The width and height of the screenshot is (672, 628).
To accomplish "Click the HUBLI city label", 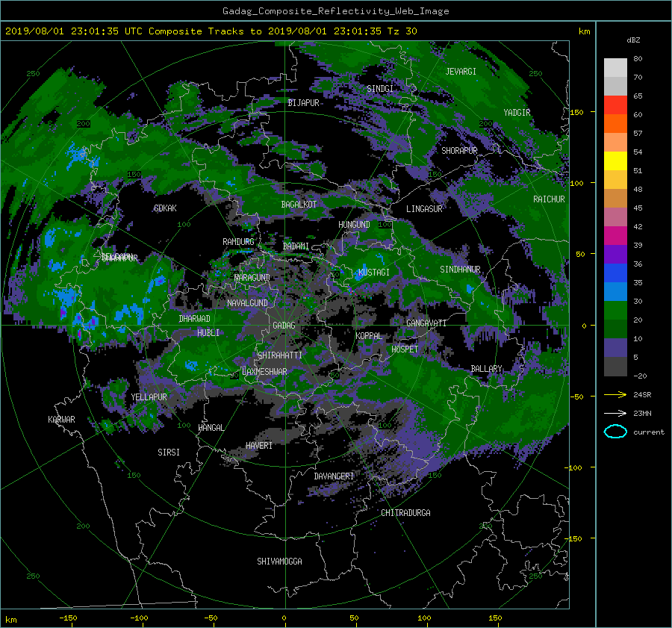I will (x=208, y=333).
